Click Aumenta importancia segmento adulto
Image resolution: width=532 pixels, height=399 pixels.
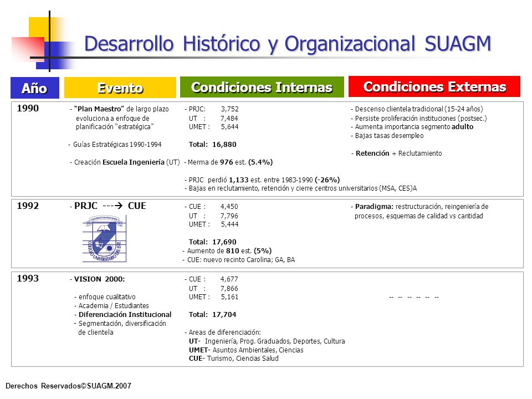[x=412, y=126]
